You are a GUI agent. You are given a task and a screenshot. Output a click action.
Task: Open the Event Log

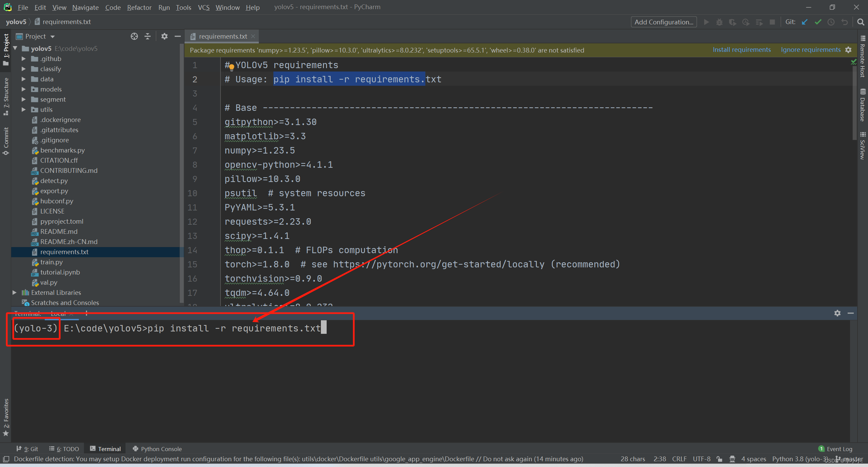click(835, 449)
